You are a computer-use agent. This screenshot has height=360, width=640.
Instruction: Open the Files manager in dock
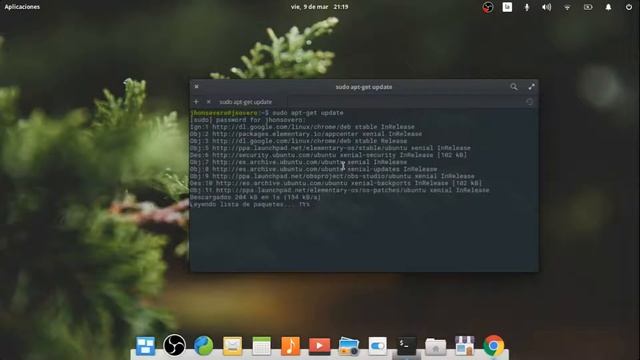(436, 346)
